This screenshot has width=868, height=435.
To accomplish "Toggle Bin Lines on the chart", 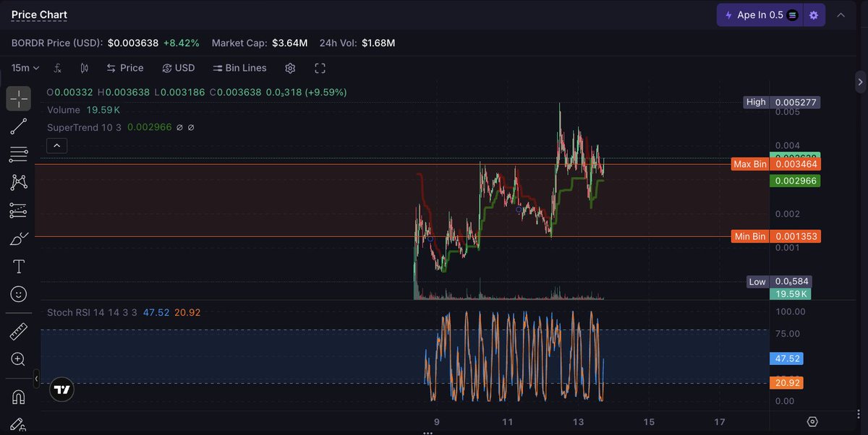I will coord(239,68).
